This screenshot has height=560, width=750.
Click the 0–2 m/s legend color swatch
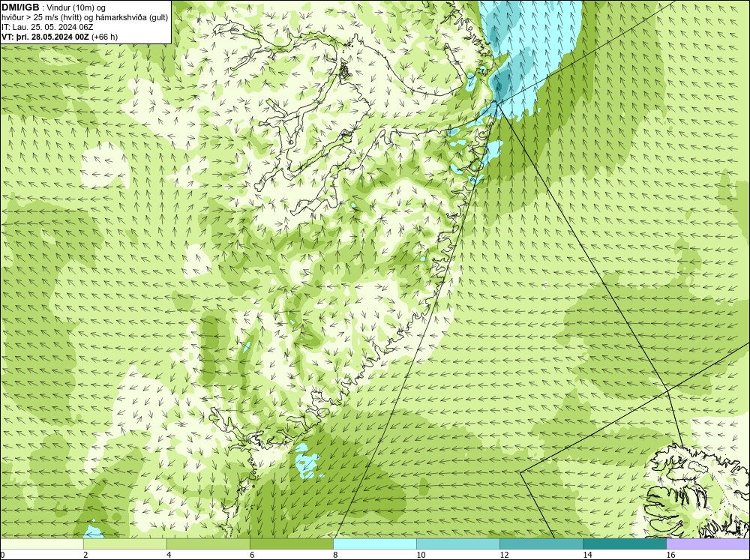41,544
